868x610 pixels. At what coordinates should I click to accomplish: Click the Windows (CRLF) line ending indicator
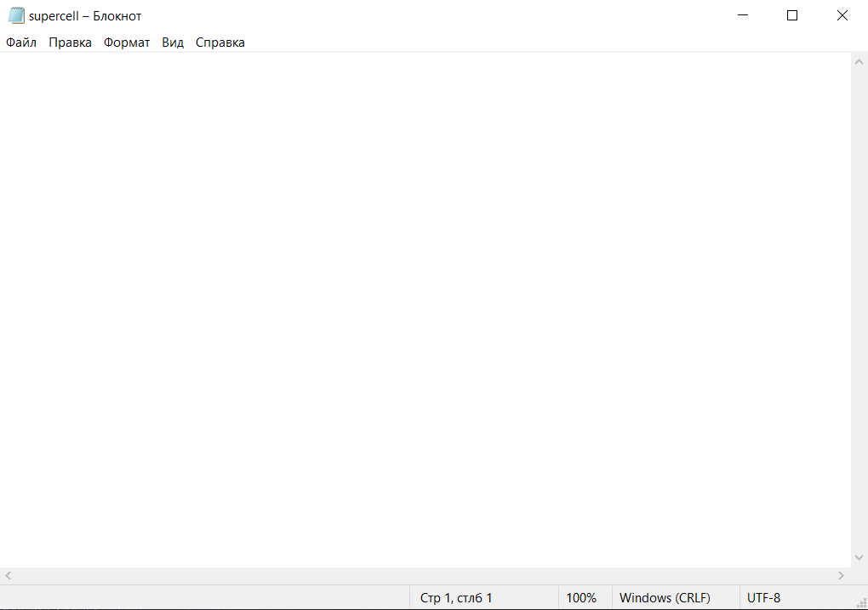coord(665,598)
